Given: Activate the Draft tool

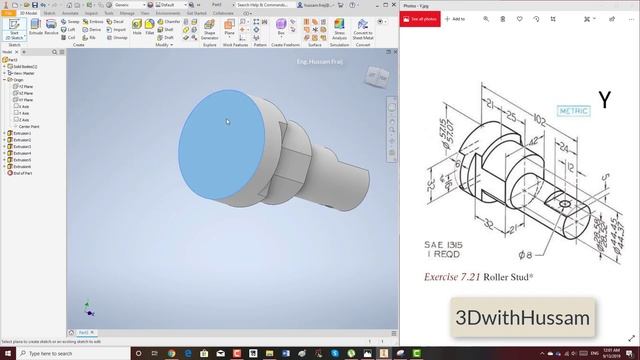Looking at the screenshot, I should (165, 37).
